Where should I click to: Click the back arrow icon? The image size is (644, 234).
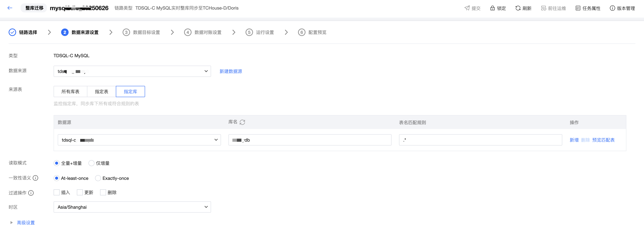coord(10,8)
